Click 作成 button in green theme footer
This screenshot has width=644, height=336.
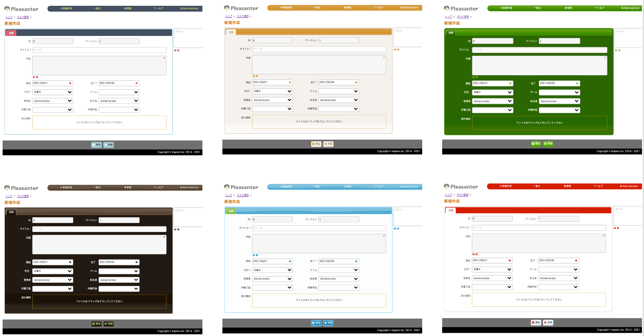pos(548,144)
